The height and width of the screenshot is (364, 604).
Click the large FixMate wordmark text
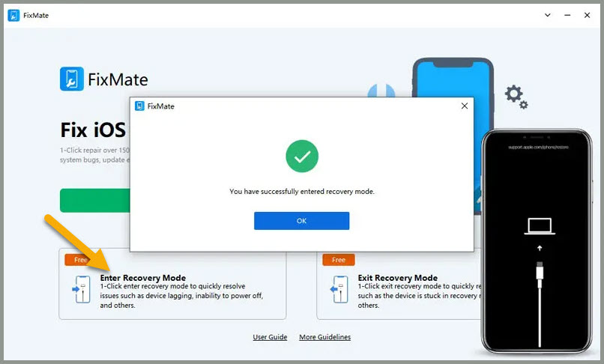118,79
